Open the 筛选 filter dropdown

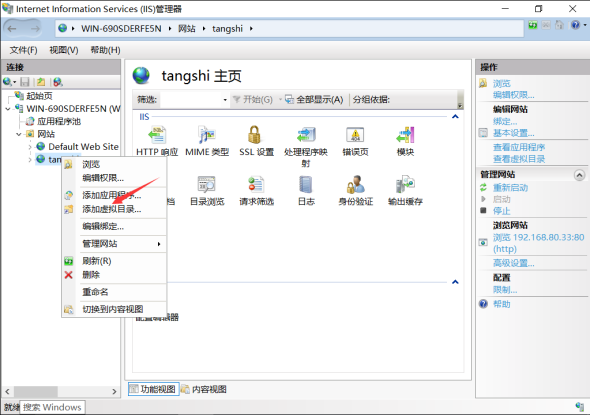225,100
